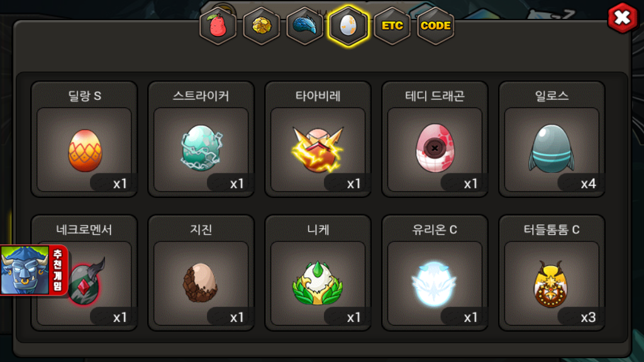Switch to the gold nugget tab
The height and width of the screenshot is (362, 644).
(261, 26)
